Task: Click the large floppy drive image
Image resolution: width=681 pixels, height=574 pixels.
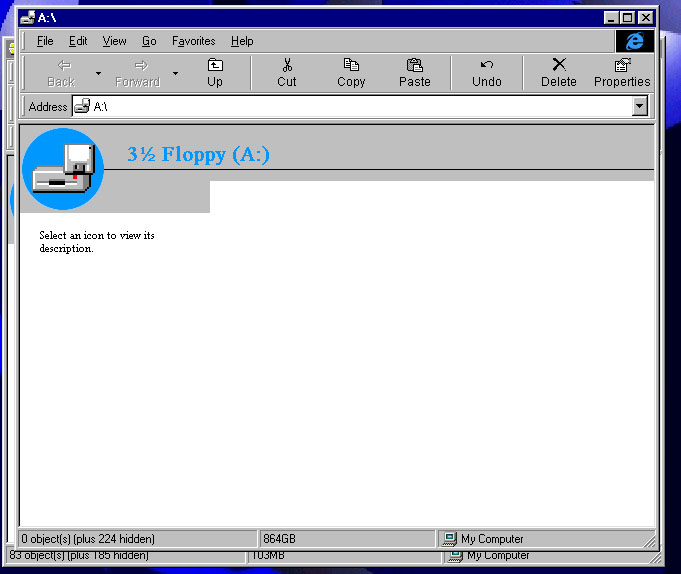Action: click(63, 169)
